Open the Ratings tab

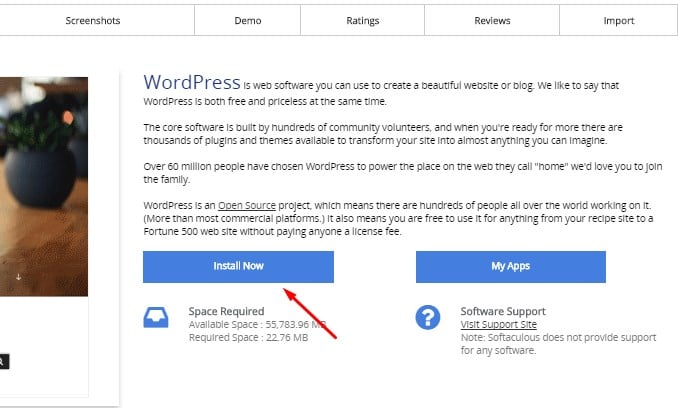[x=362, y=20]
